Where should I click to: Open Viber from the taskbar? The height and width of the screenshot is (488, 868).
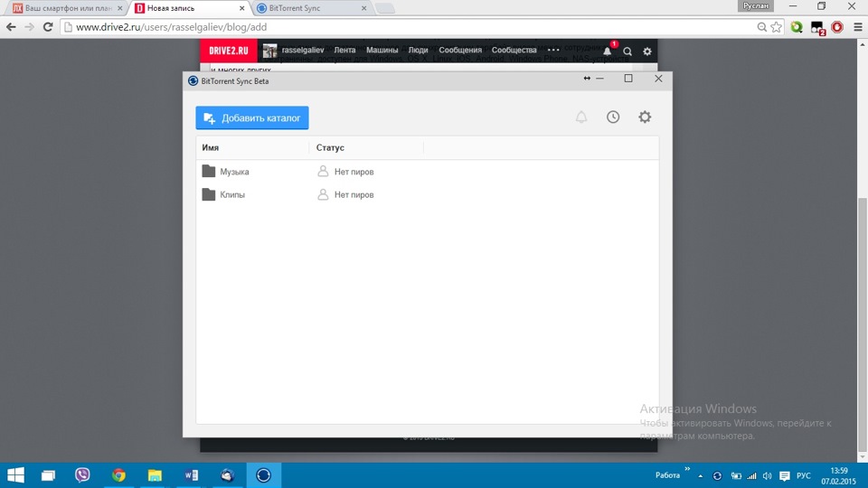[x=82, y=475]
